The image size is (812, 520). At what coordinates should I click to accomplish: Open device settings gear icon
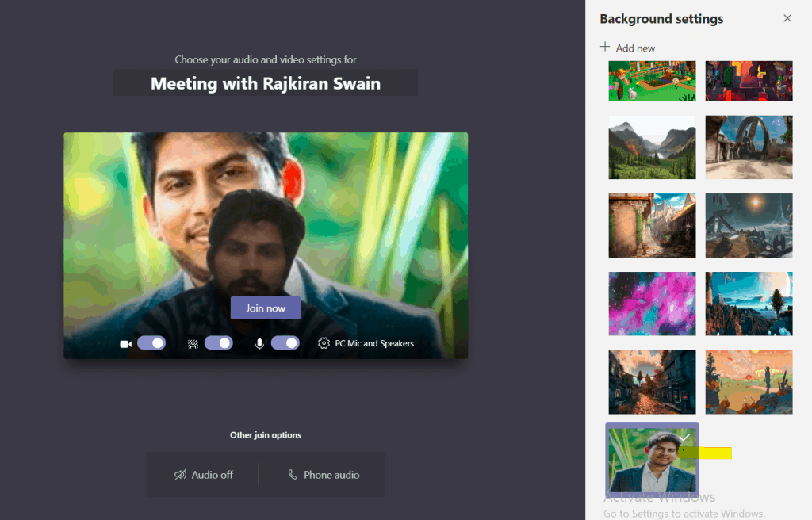tap(324, 343)
